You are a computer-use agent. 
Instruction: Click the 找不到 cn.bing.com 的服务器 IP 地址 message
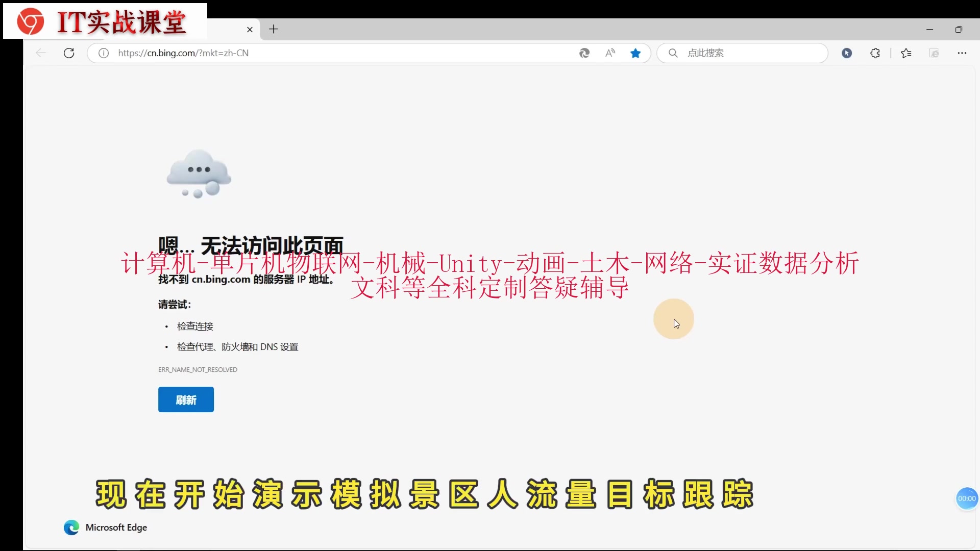pyautogui.click(x=246, y=280)
